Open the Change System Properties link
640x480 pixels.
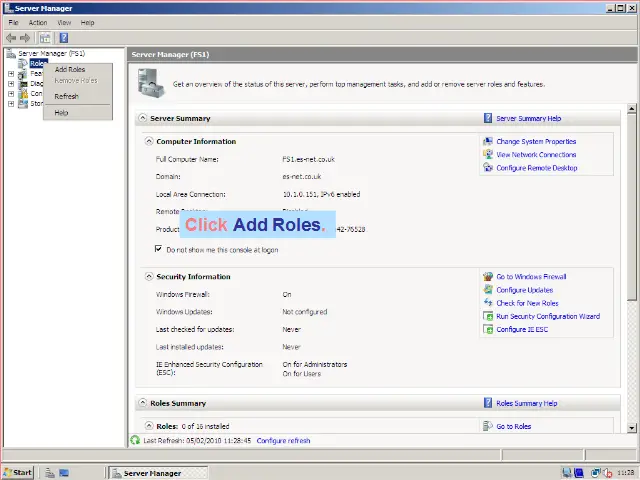[x=536, y=141]
